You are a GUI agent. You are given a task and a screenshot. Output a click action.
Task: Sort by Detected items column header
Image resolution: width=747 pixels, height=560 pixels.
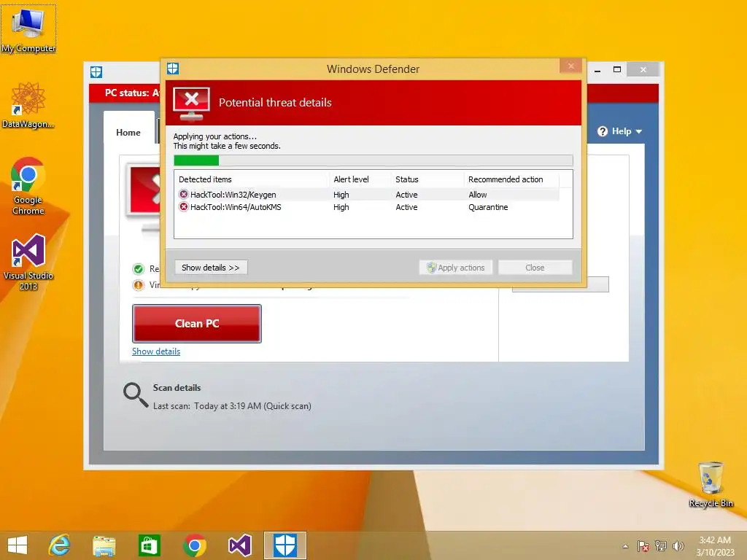coord(252,179)
